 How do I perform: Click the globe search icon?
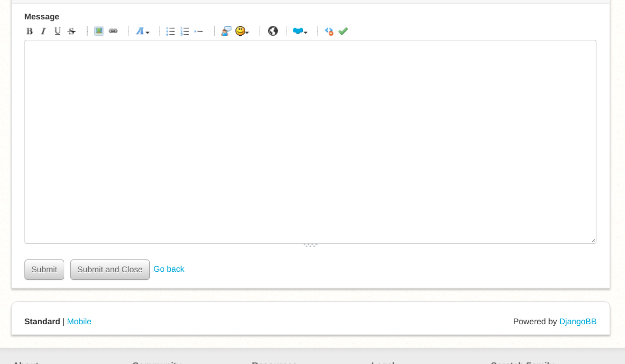tap(273, 31)
